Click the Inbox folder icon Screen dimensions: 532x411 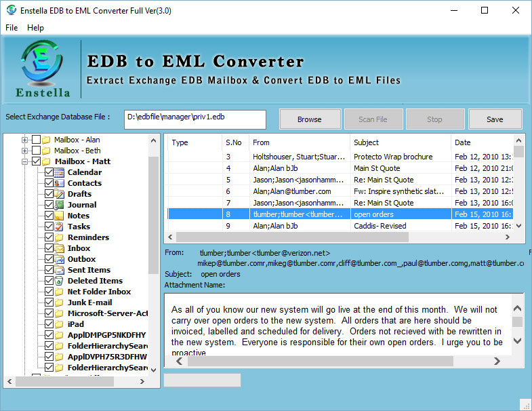60,248
